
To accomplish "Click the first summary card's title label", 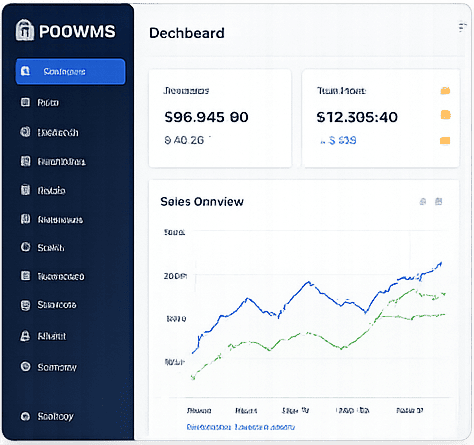I will tap(186, 91).
